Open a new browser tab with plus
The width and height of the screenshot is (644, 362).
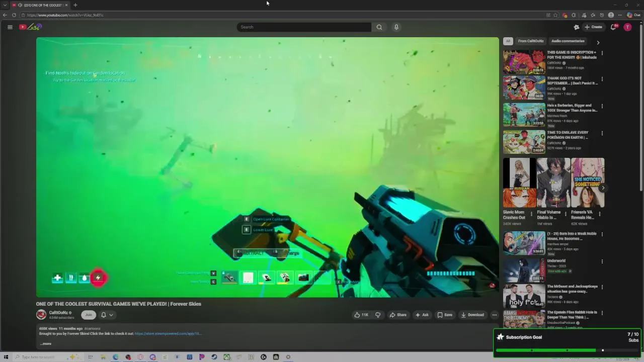click(x=75, y=5)
